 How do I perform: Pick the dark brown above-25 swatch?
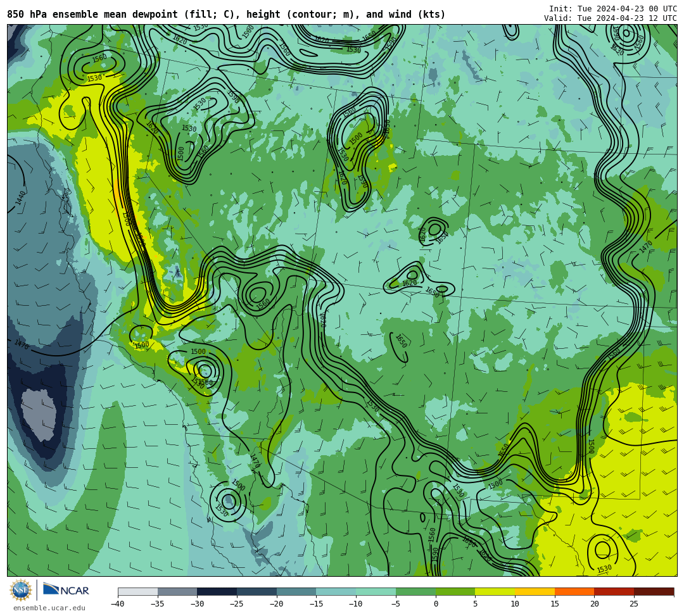(x=654, y=591)
